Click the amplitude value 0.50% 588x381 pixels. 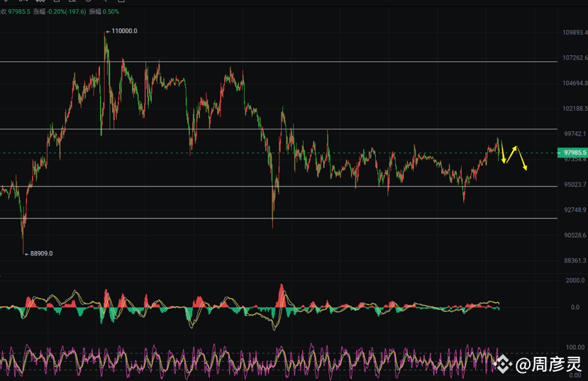(x=111, y=11)
